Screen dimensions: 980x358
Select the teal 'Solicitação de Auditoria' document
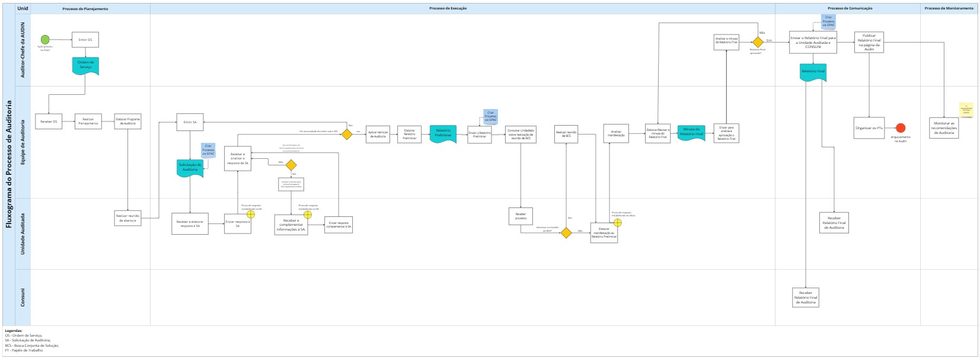click(190, 168)
